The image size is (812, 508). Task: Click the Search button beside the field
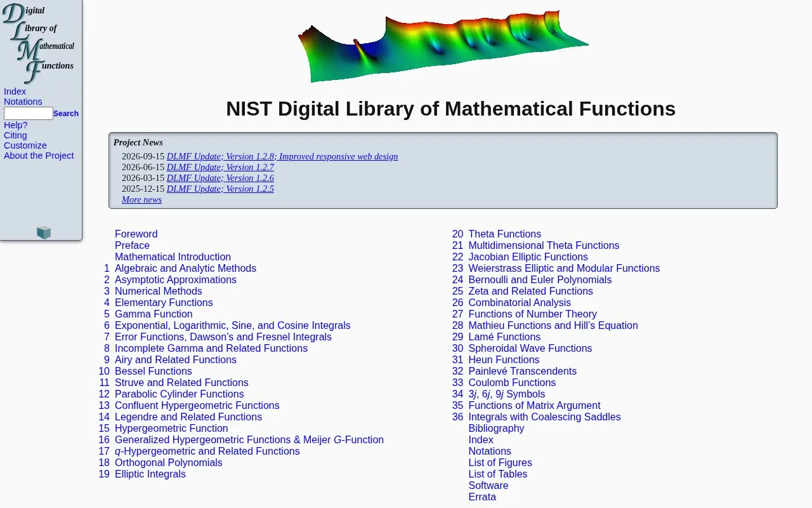[66, 114]
